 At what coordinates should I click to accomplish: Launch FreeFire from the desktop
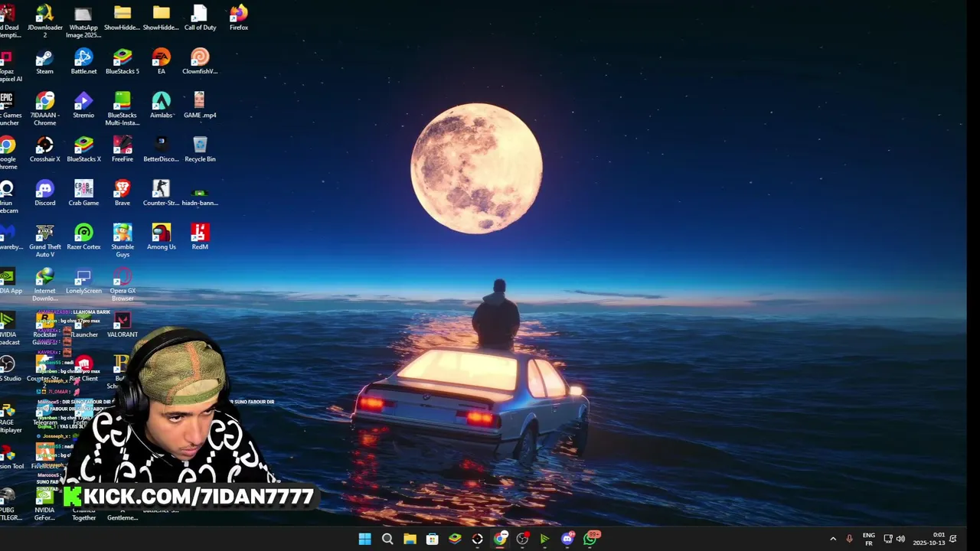pyautogui.click(x=122, y=149)
